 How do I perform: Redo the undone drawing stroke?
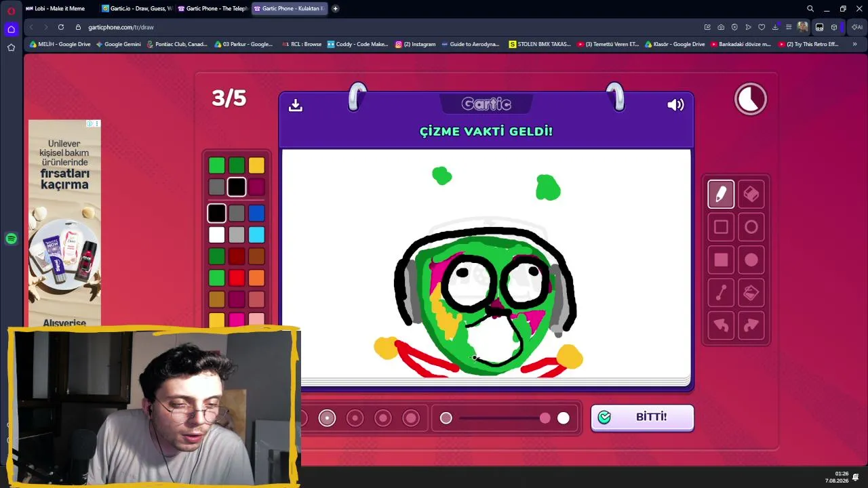pyautogui.click(x=751, y=325)
